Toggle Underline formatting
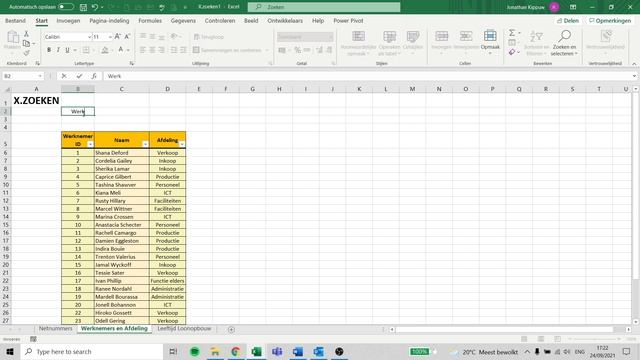Image resolution: width=640 pixels, height=360 pixels. point(67,50)
